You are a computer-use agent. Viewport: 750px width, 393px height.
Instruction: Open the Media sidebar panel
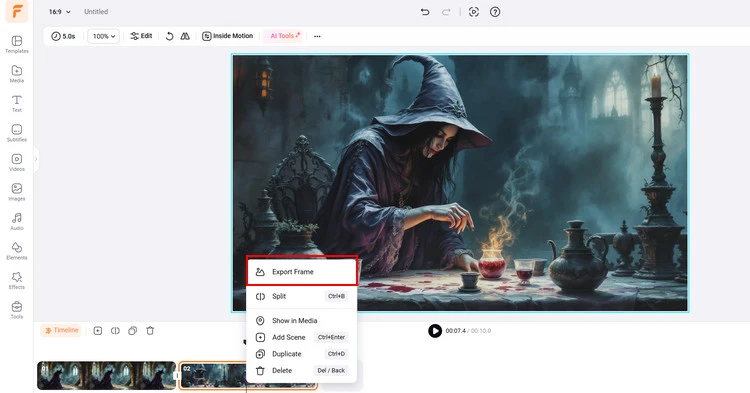[x=17, y=74]
